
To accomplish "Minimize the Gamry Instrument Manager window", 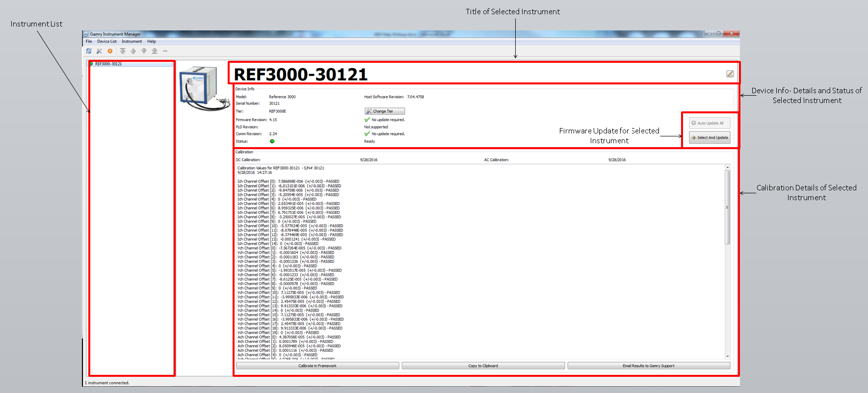I will point(709,33).
